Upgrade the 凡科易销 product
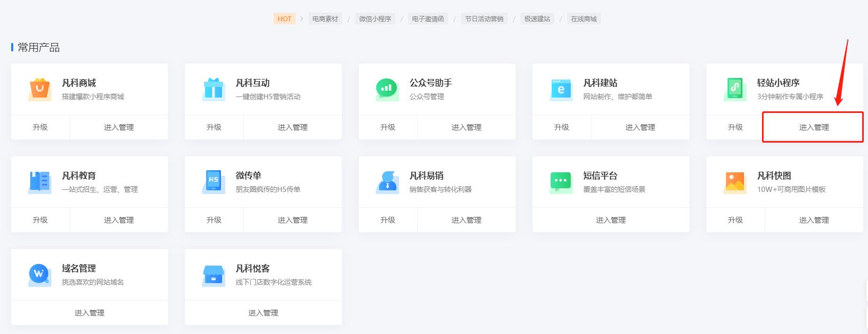This screenshot has height=334, width=868. click(388, 220)
